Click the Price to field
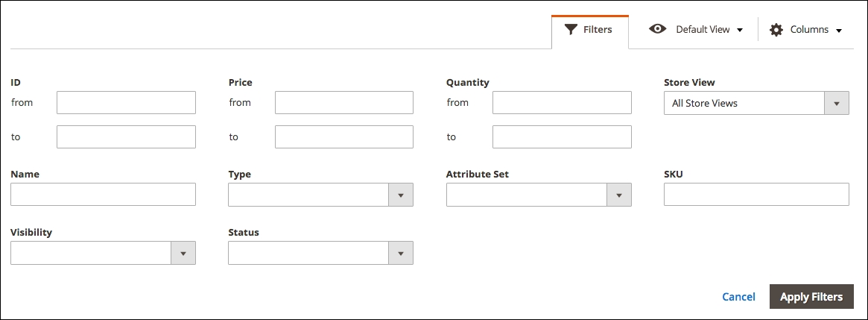Viewport: 868px width, 320px height. pos(343,137)
